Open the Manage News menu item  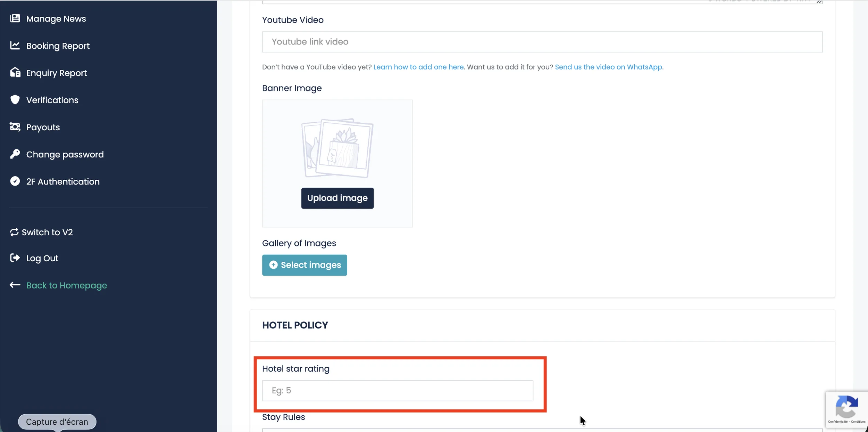[x=56, y=19]
